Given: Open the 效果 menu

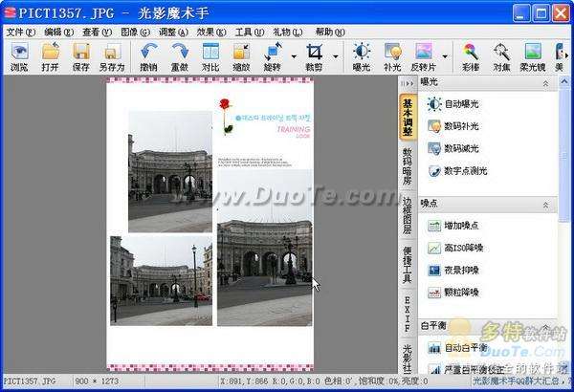Looking at the screenshot, I should (x=211, y=33).
